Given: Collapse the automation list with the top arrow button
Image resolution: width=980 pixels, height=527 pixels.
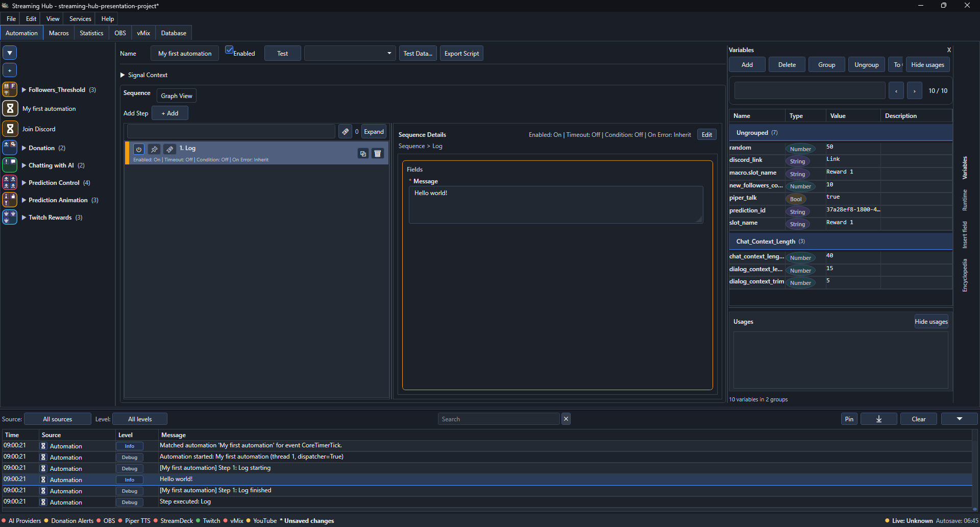Looking at the screenshot, I should click(x=10, y=53).
